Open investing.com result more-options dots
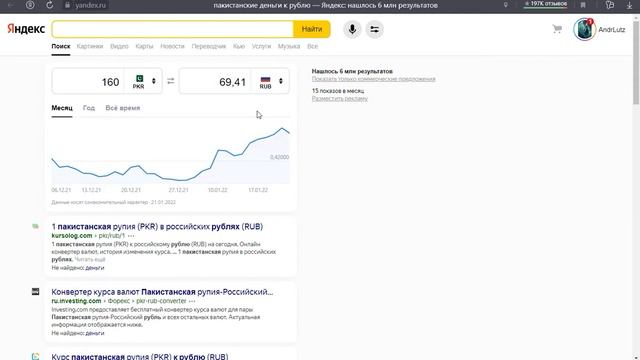 (x=192, y=301)
